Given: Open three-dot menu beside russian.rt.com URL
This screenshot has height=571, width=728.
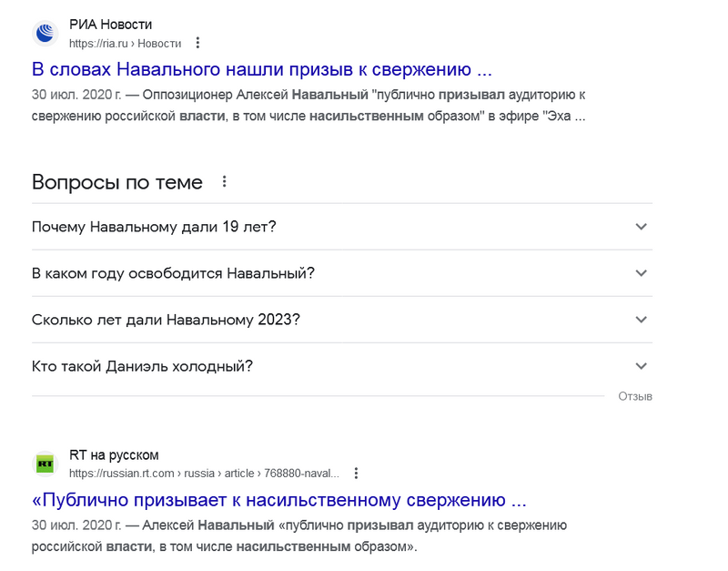Looking at the screenshot, I should coord(357,474).
